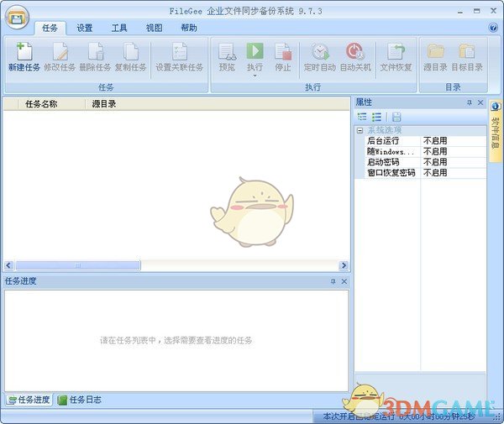Click the 目标目录 target folder icon
This screenshot has width=504, height=424.
tap(466, 52)
